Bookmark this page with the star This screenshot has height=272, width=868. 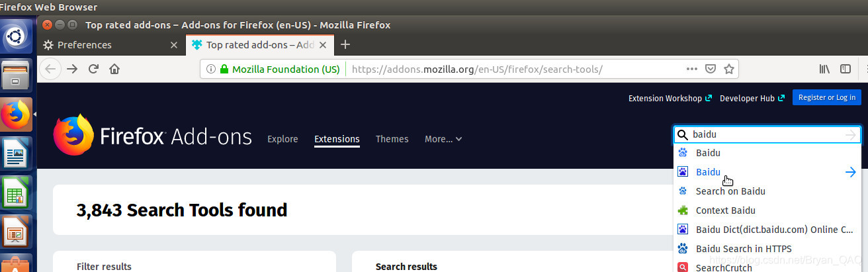(728, 69)
